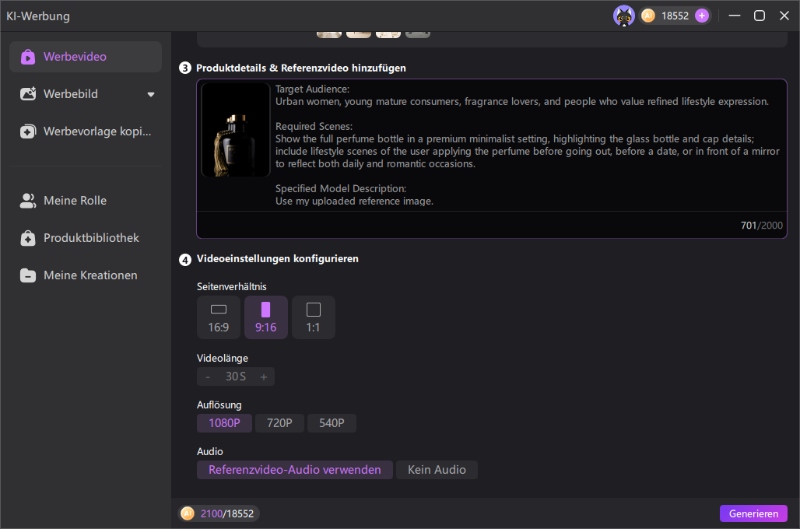Screen dimensions: 800x529
Task: Click the Videolänge label
Action: [222, 358]
